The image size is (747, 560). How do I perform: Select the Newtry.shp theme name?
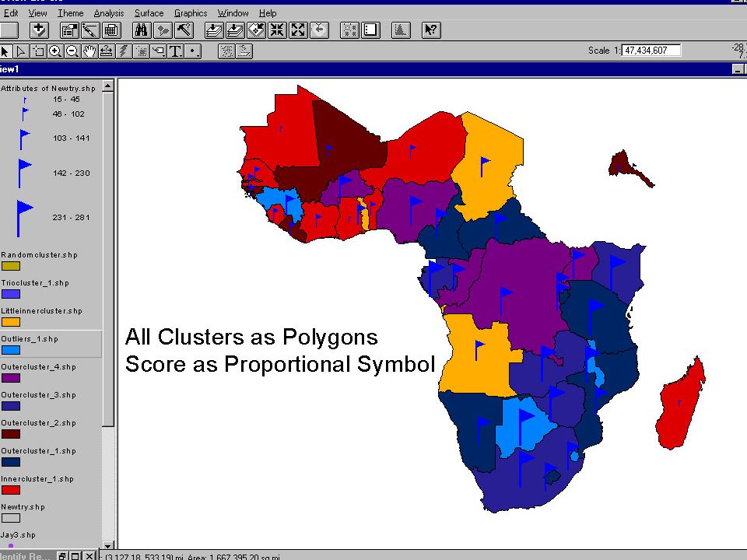[x=23, y=507]
